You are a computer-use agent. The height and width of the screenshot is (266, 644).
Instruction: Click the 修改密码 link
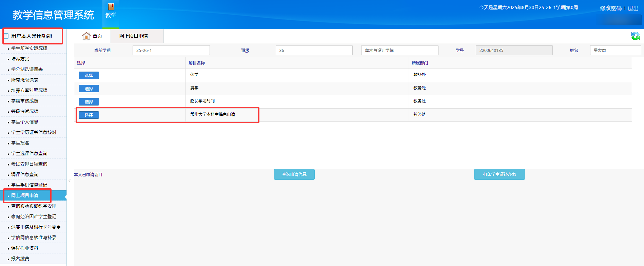[x=610, y=8]
